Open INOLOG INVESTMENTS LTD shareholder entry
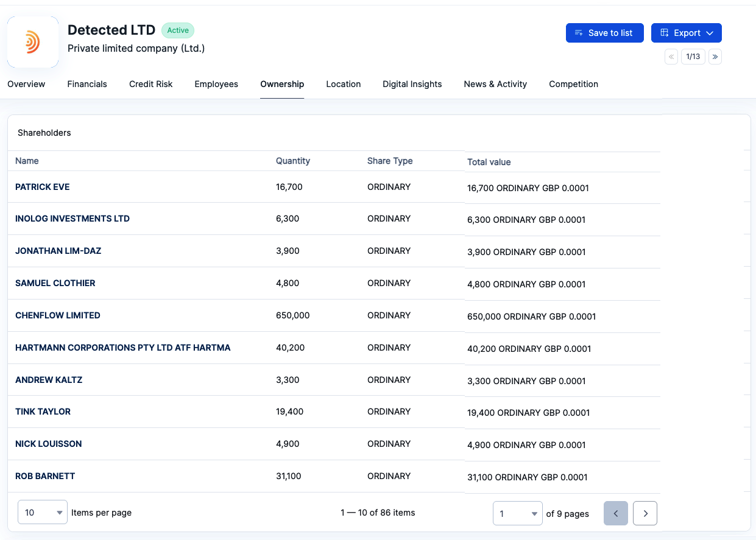756x540 pixels. 72,219
